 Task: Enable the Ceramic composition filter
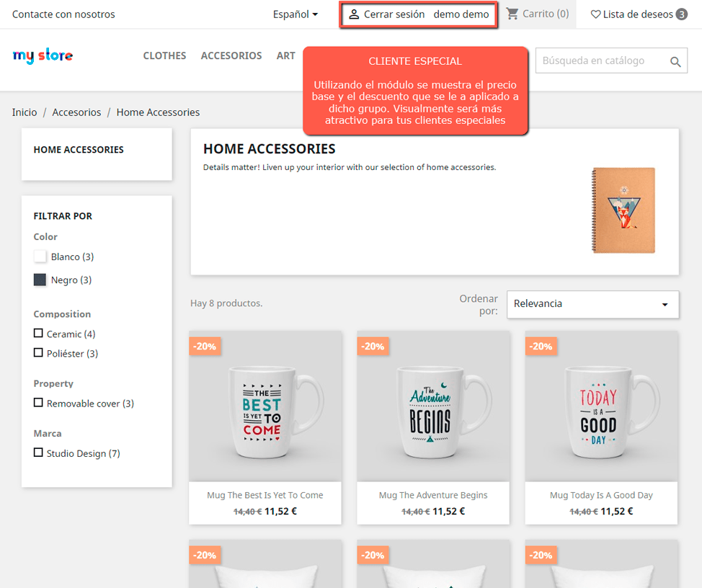pyautogui.click(x=40, y=334)
